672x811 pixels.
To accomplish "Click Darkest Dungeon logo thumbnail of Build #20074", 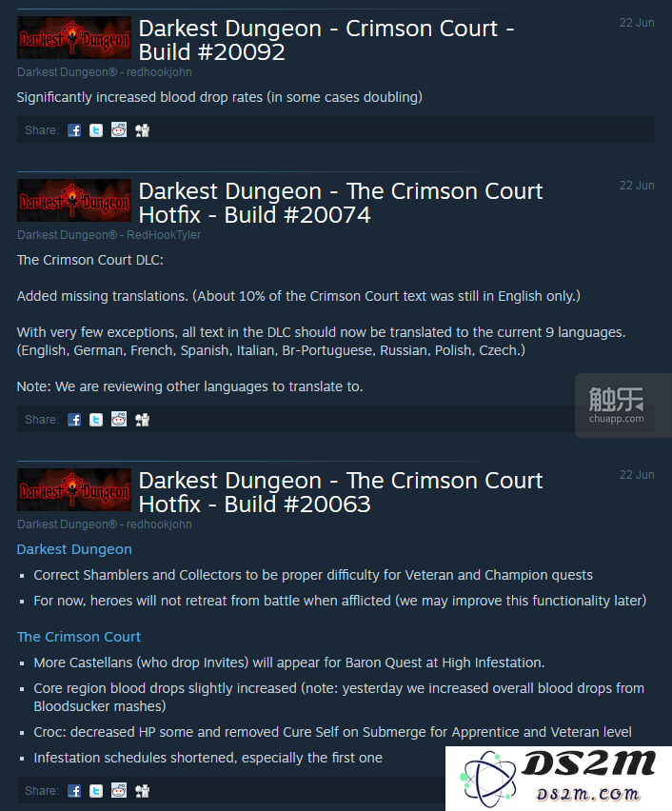I will pos(74,201).
